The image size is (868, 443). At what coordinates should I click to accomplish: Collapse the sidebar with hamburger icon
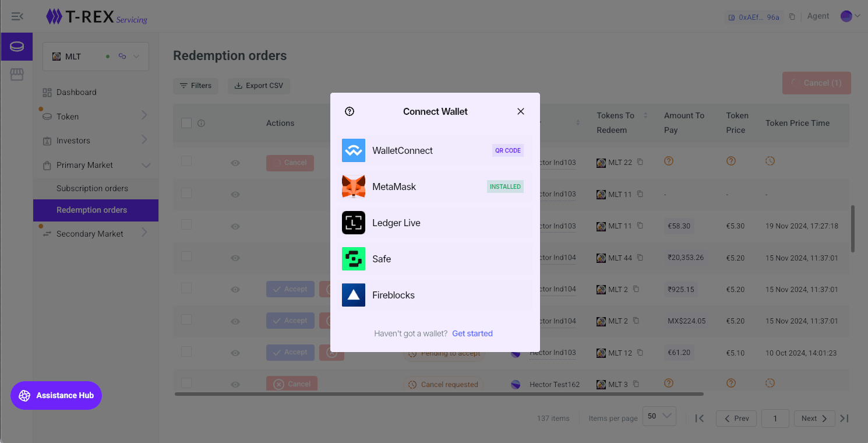click(17, 16)
